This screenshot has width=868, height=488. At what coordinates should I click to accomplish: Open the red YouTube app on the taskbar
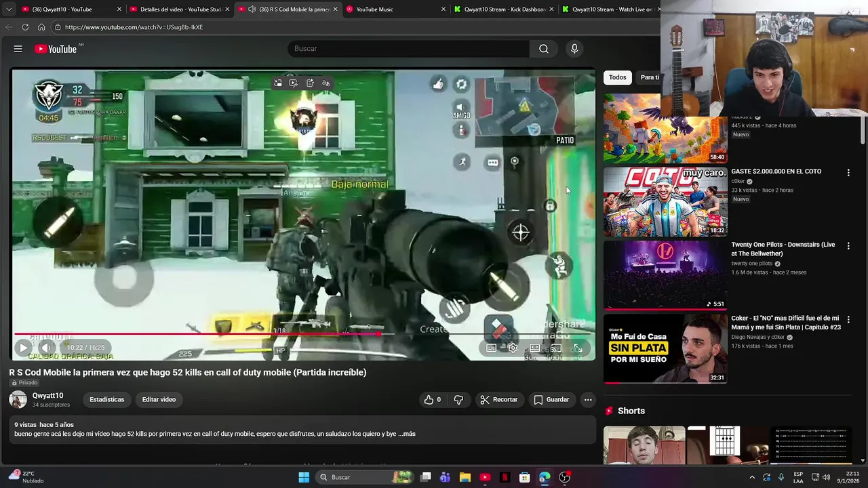[485, 477]
